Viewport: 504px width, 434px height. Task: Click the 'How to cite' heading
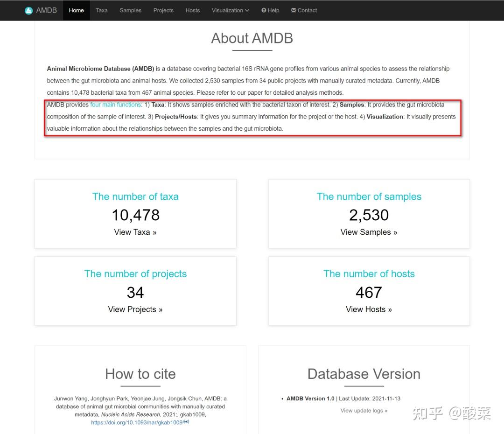pos(140,374)
